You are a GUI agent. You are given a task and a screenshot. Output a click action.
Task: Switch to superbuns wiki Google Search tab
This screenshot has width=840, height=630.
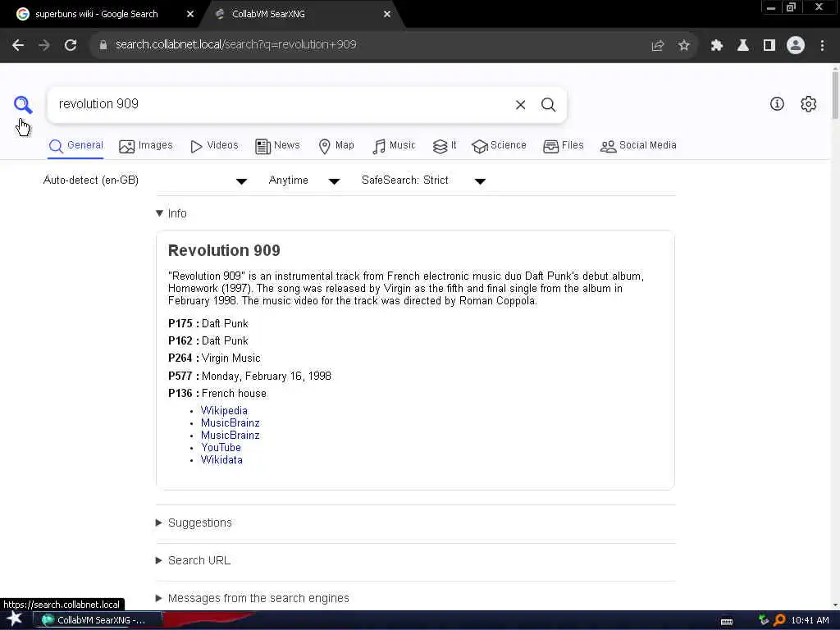[x=97, y=15]
